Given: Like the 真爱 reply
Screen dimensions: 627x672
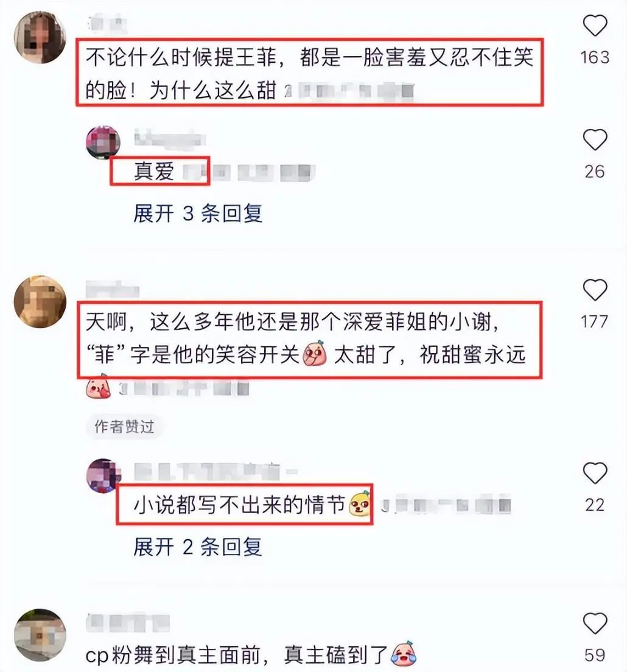Looking at the screenshot, I should pyautogui.click(x=595, y=140).
